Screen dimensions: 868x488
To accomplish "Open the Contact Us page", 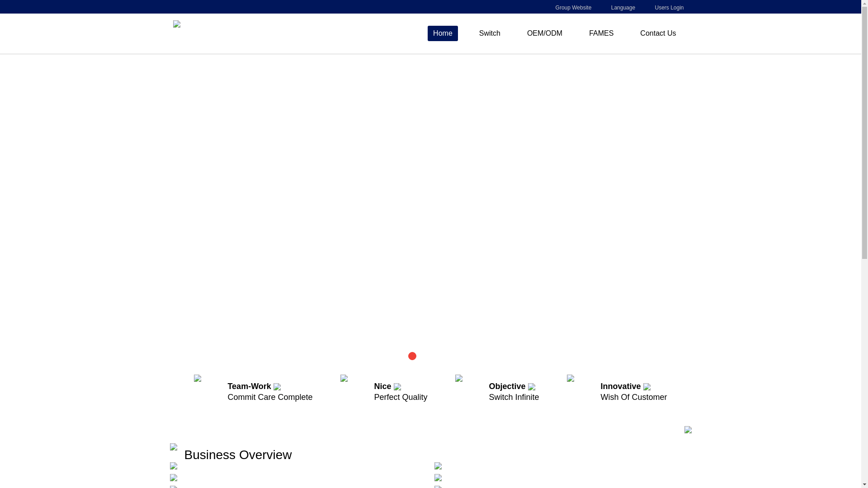I will tap(658, 33).
